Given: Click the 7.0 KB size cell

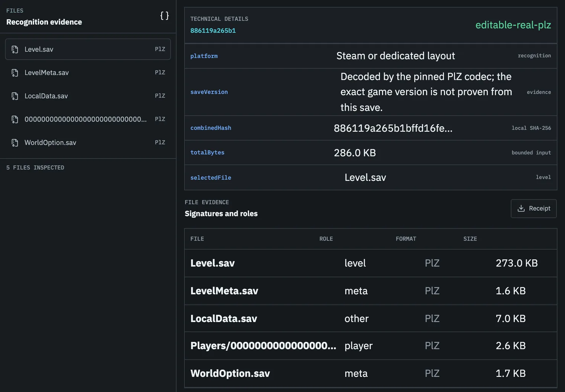Looking at the screenshot, I should point(511,318).
